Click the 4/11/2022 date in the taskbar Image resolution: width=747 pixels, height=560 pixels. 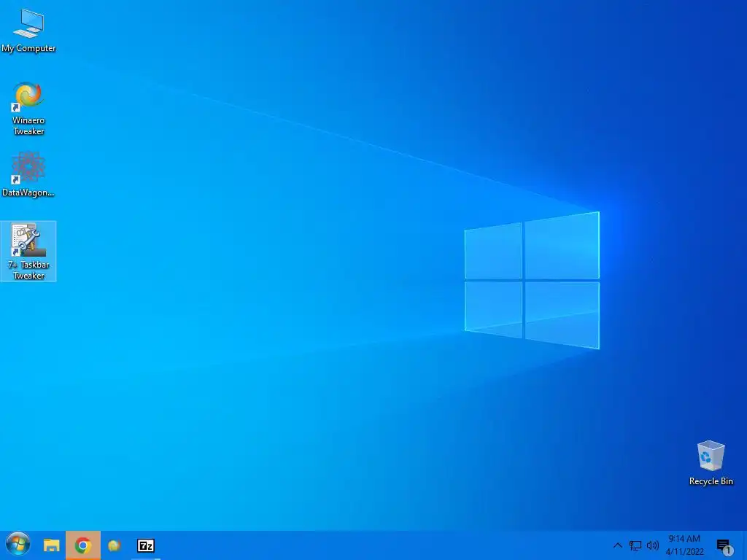click(684, 552)
